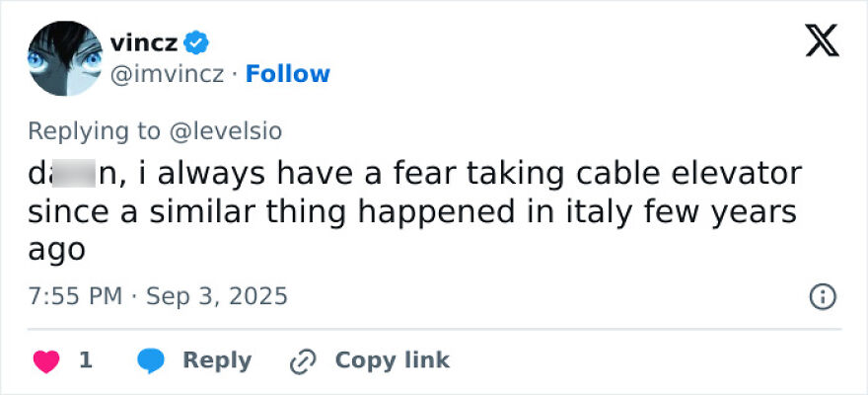The width and height of the screenshot is (868, 395).
Task: Click the blue verified checkmark badge
Action: 196,42
